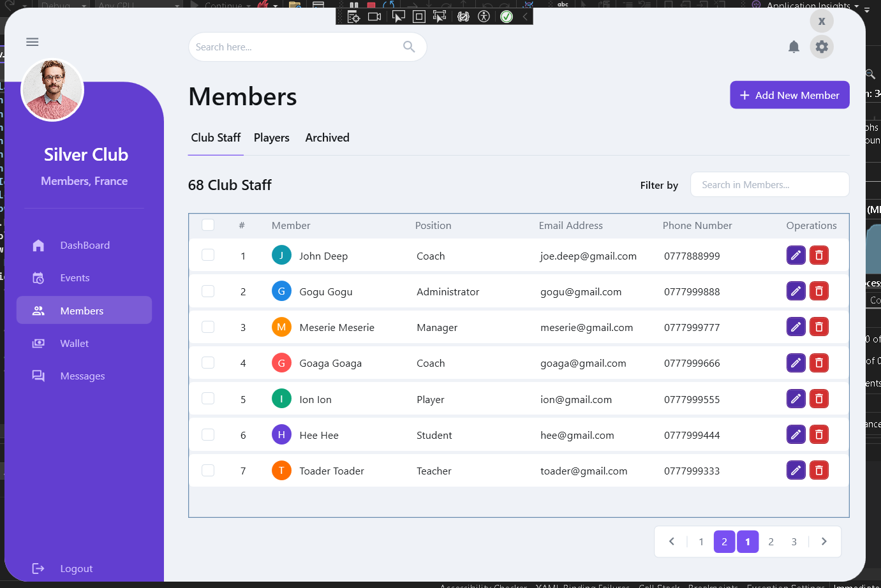
Task: Open the Archived tab
Action: point(327,138)
